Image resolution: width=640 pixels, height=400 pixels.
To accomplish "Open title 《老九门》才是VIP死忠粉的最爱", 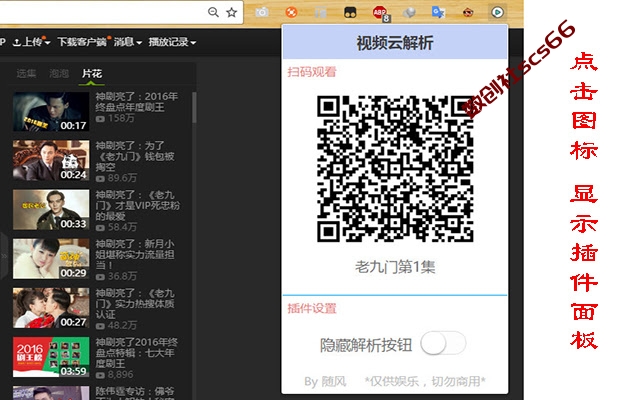I will pyautogui.click(x=138, y=205).
